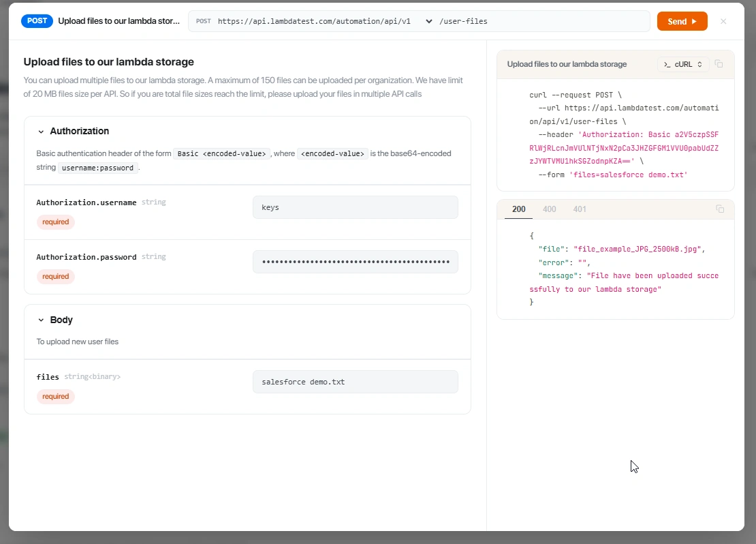Click the /user-files endpoint path
The height and width of the screenshot is (544, 756).
pyautogui.click(x=463, y=21)
